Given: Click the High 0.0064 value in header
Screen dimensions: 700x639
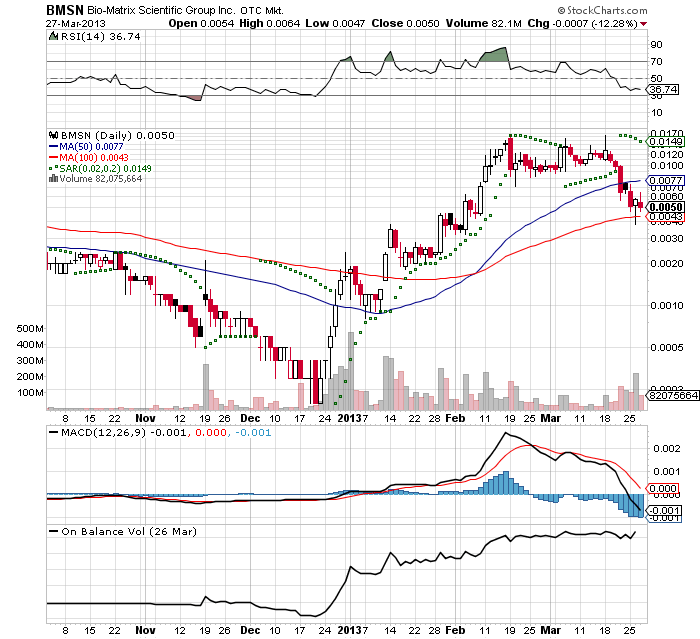Looking at the screenshot, I should pos(270,23).
